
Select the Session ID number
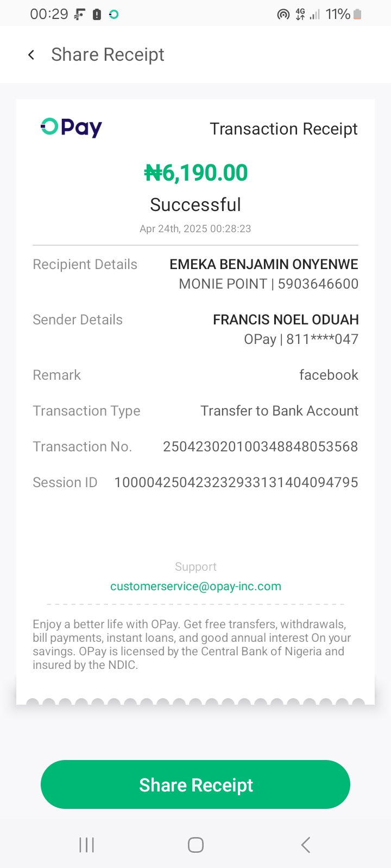(236, 482)
